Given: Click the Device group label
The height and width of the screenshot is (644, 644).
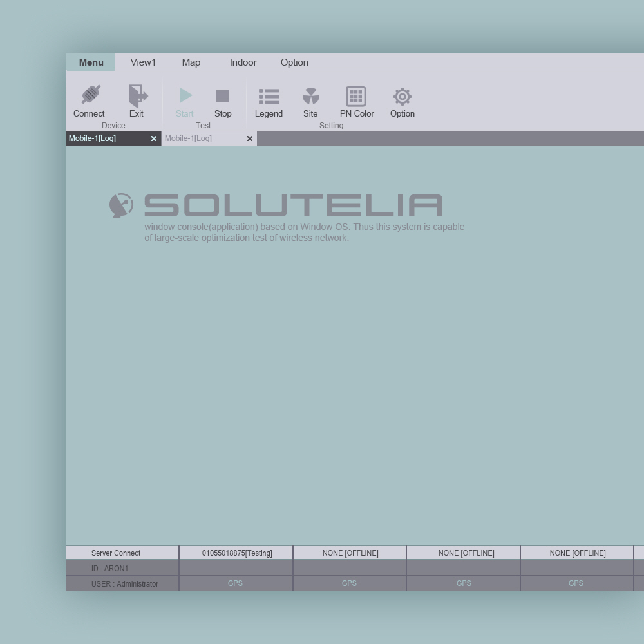Looking at the screenshot, I should (113, 126).
